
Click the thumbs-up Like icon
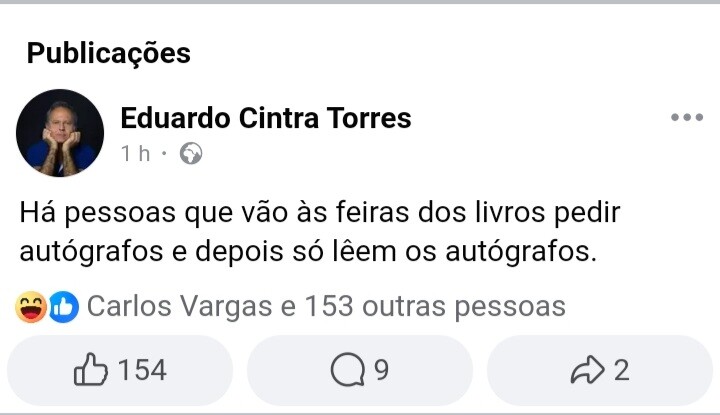pyautogui.click(x=92, y=370)
